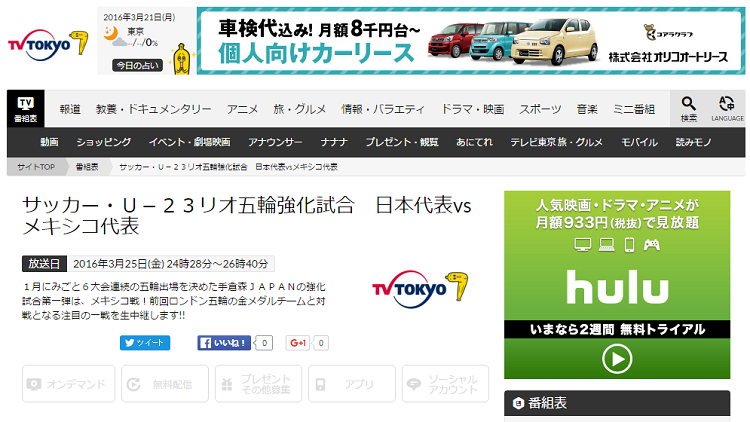Image resolution: width=750 pixels, height=422 pixels.
Task: Click the 無料配信 icon button
Action: [x=165, y=384]
